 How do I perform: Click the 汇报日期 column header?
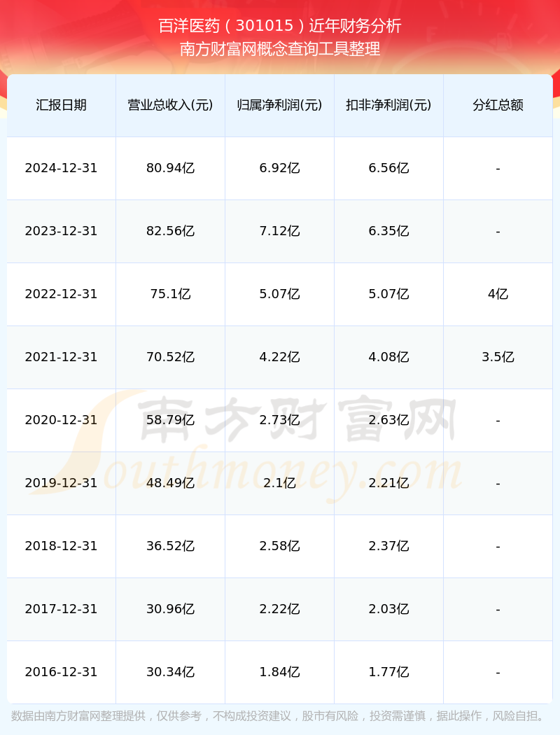62,105
